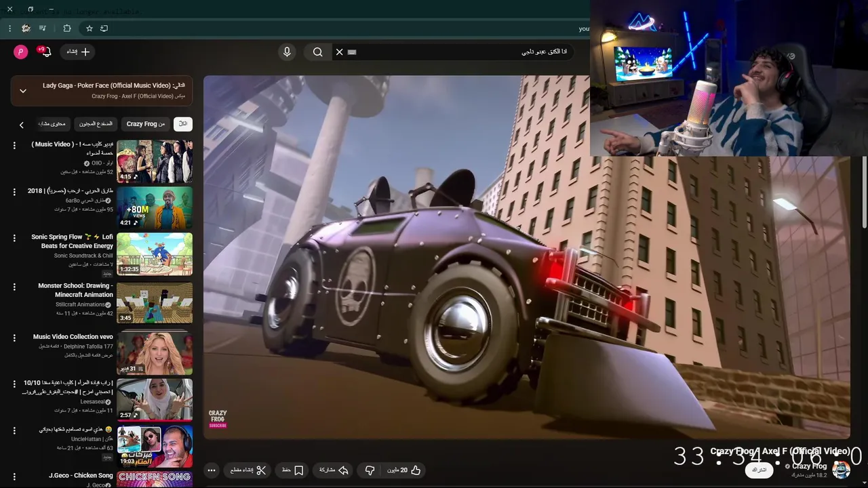This screenshot has height=488, width=868.
Task: Open the options menu for the UncleHattan video
Action: click(14, 430)
